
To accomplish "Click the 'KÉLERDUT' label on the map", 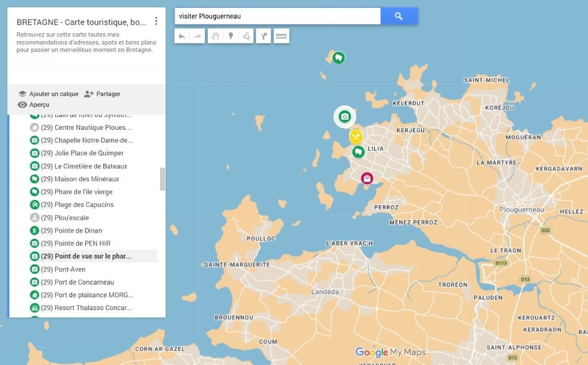I will pyautogui.click(x=408, y=103).
